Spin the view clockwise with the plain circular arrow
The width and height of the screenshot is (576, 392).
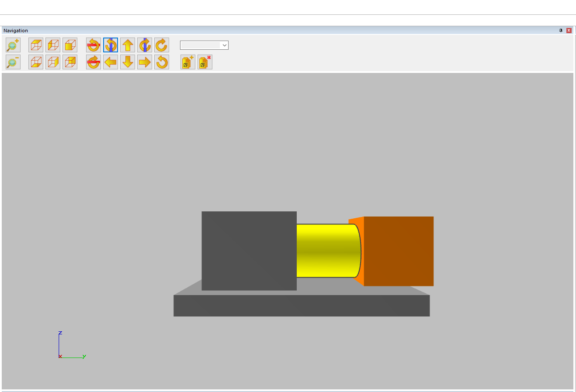pyautogui.click(x=162, y=45)
